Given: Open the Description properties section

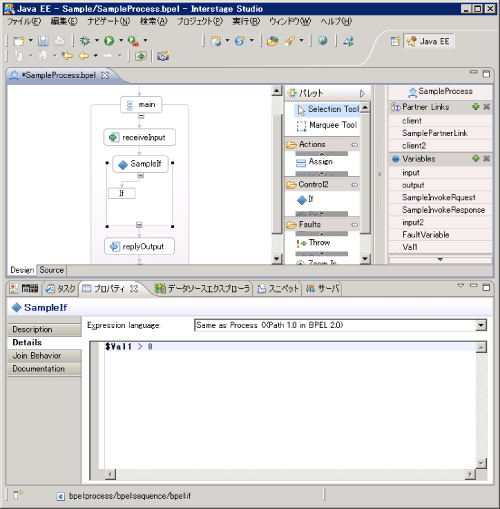Looking at the screenshot, I should click(44, 329).
